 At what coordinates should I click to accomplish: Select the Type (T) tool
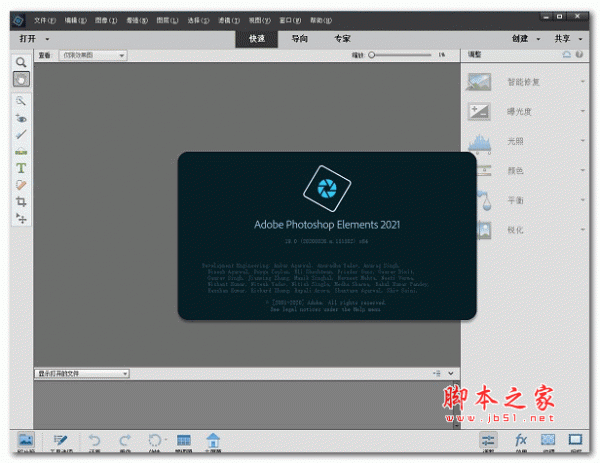[21, 168]
